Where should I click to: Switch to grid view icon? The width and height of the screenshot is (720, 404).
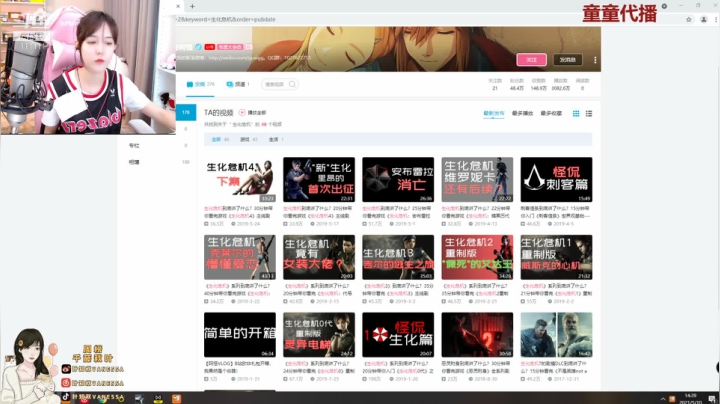[576, 113]
